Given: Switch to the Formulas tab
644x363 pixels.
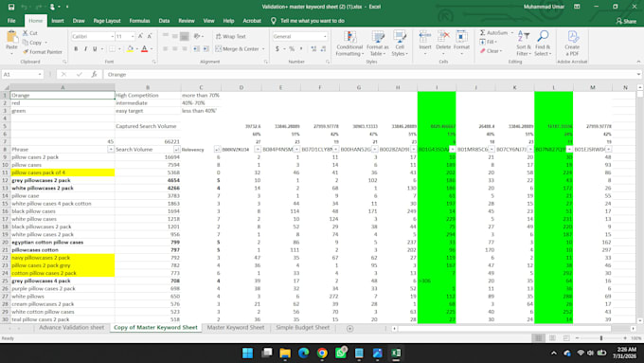Looking at the screenshot, I should click(139, 21).
